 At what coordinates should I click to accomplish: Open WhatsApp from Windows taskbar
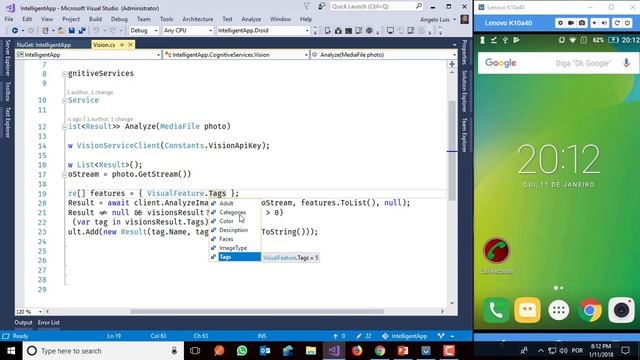tap(242, 351)
